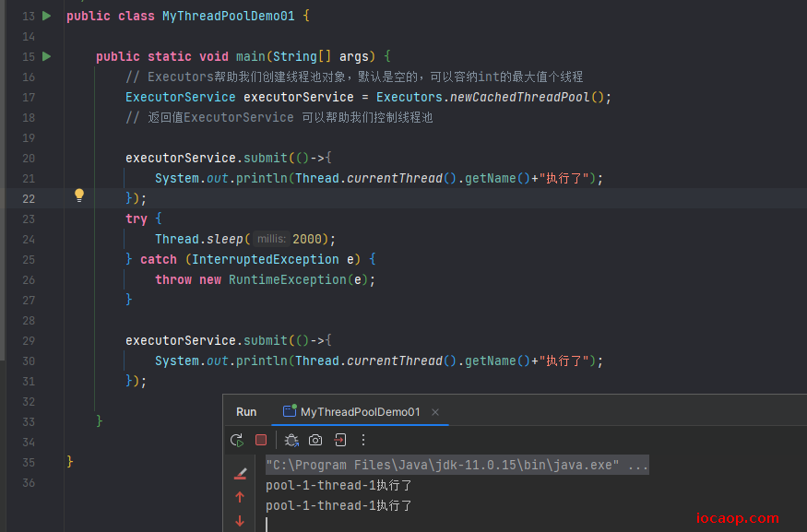
Task: Click line number 22 in the gutter
Action: pos(29,198)
